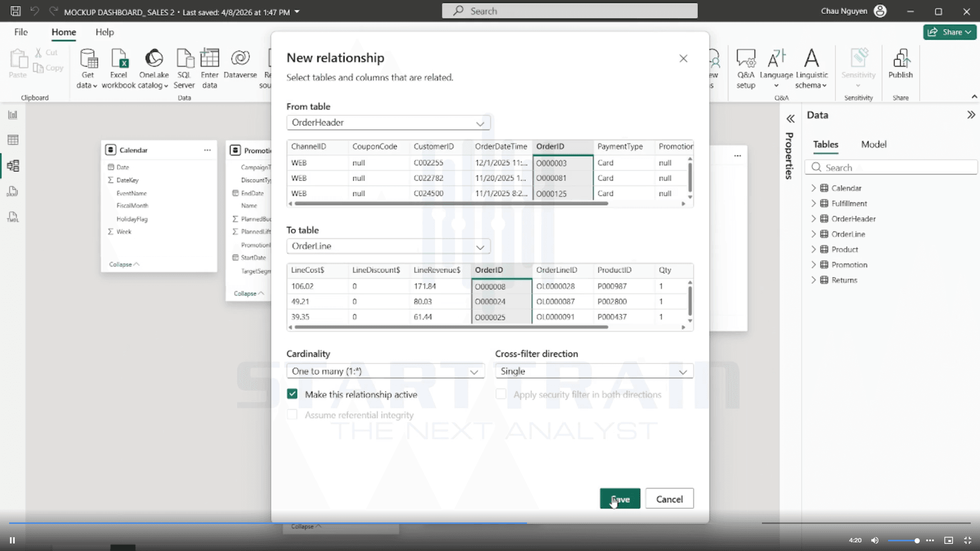Open the Get data ribbon button
This screenshot has width=980, height=551.
(x=87, y=68)
